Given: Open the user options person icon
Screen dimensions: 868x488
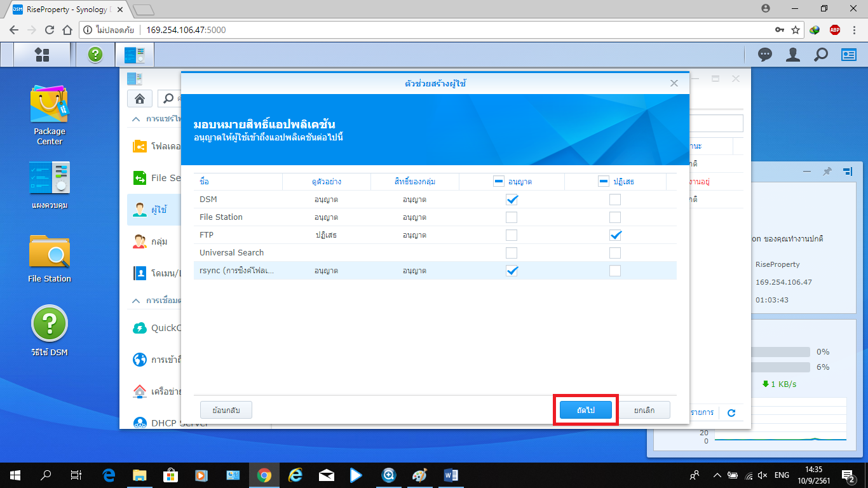Looking at the screenshot, I should [792, 55].
